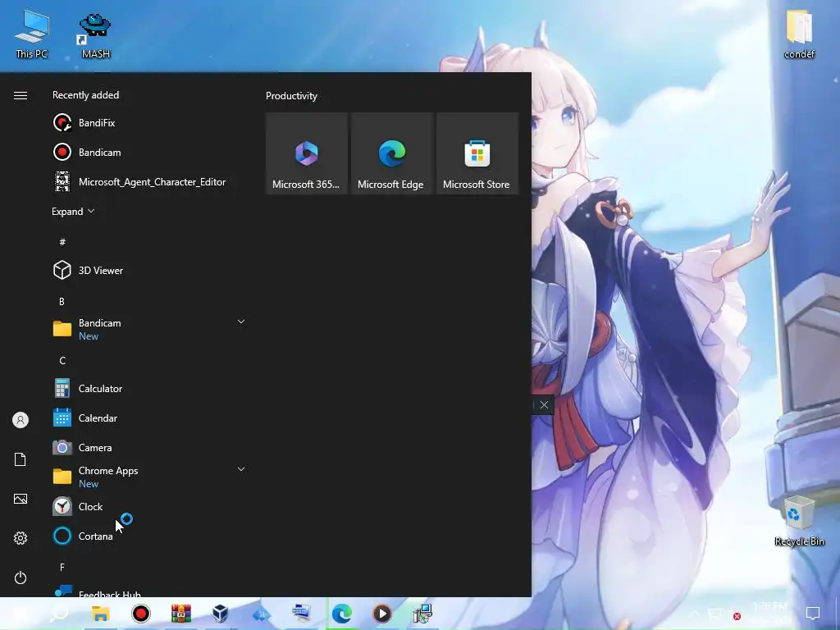Select the condef folder on desktop
Image resolution: width=840 pixels, height=630 pixels.
799,34
